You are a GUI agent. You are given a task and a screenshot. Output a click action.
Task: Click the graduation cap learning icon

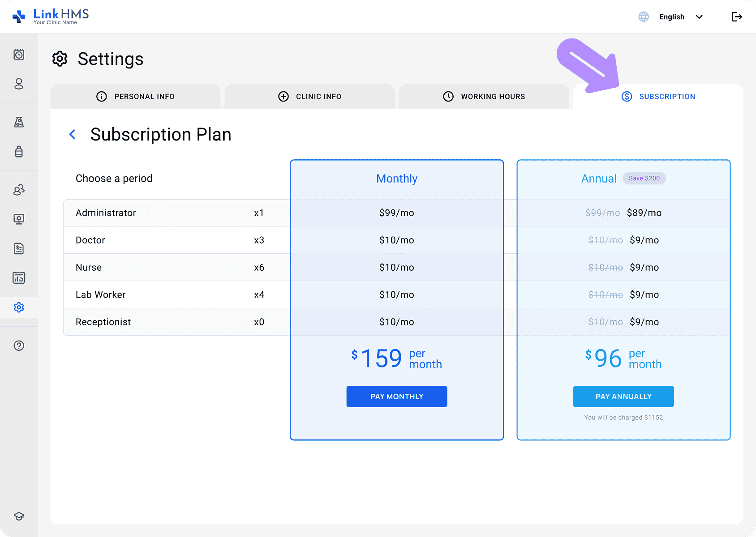pos(19,516)
